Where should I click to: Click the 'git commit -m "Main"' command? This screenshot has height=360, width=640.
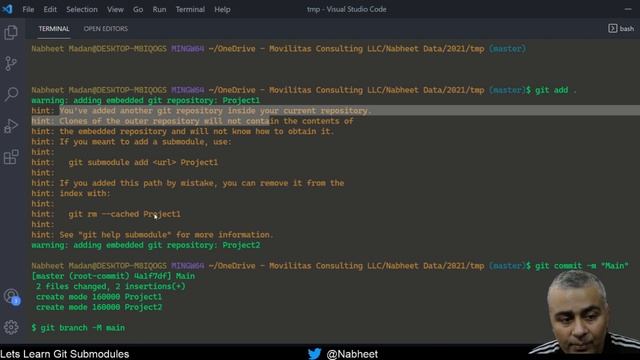[582, 266]
